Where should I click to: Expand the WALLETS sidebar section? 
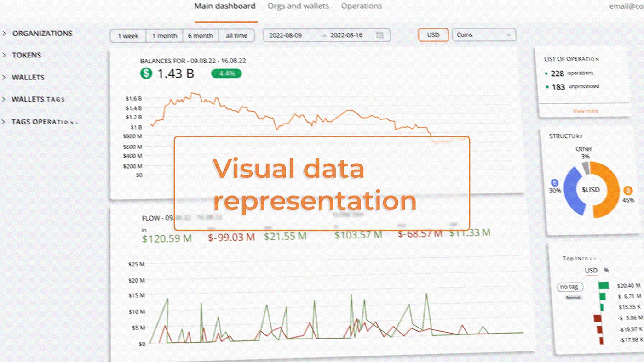(28, 77)
